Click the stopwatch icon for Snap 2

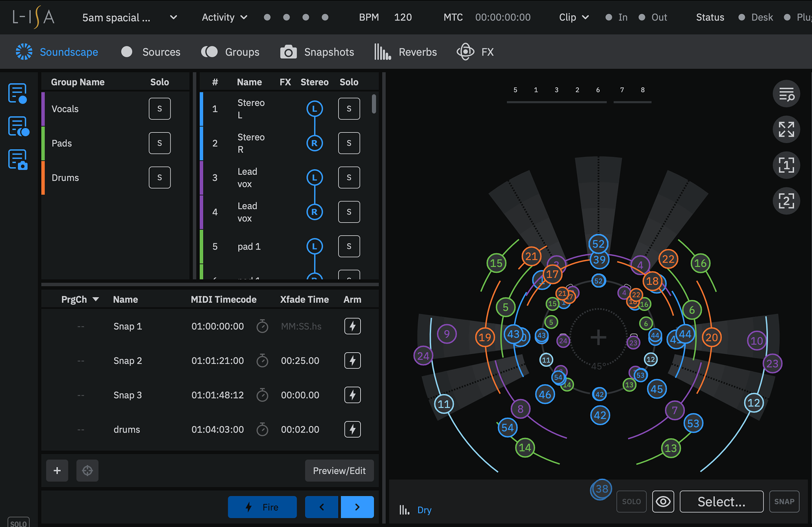point(262,360)
